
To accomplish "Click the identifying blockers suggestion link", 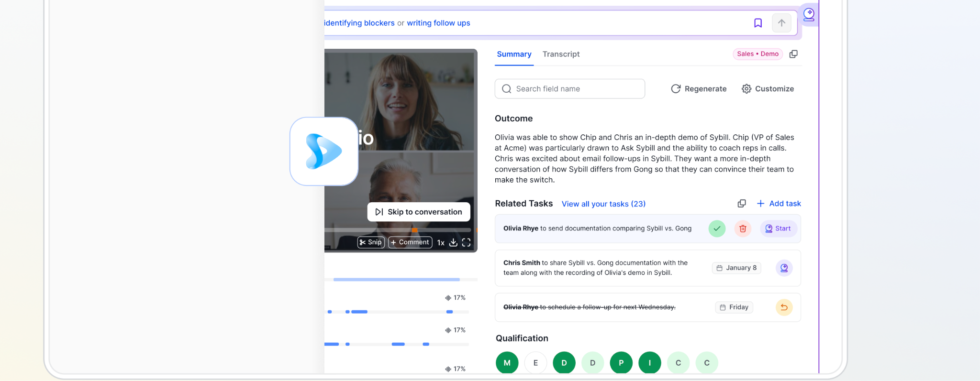I will pos(359,23).
